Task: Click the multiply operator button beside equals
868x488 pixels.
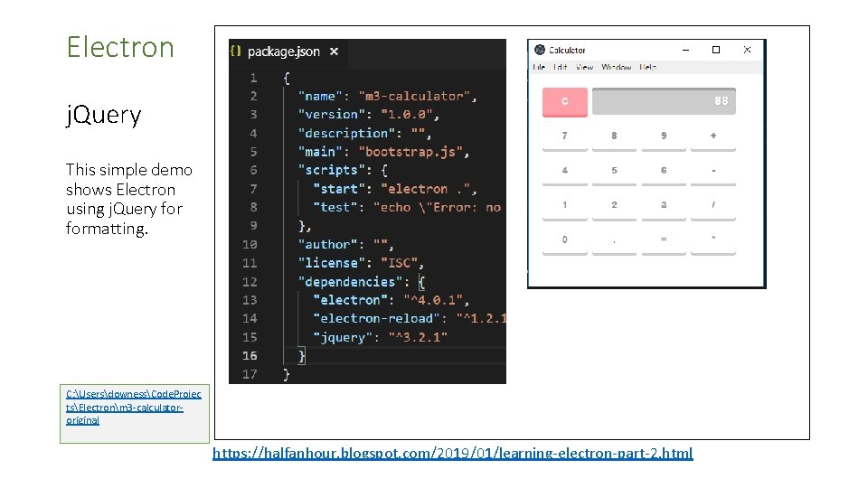Action: point(713,240)
